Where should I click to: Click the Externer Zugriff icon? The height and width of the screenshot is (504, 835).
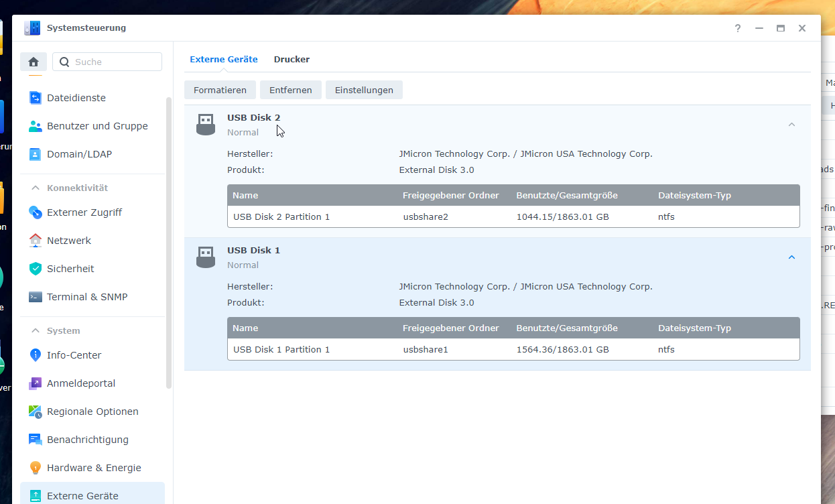(36, 212)
